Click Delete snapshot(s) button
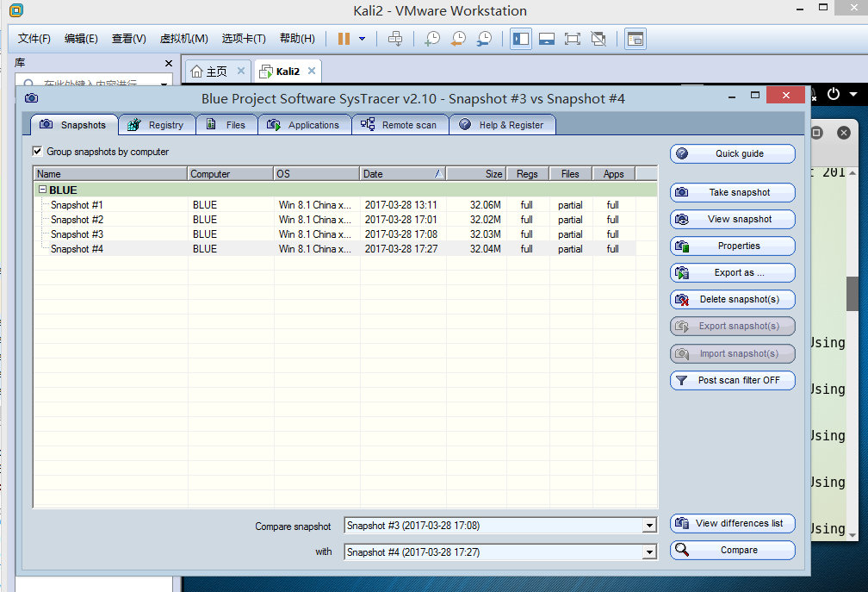This screenshot has width=868, height=592. (732, 299)
